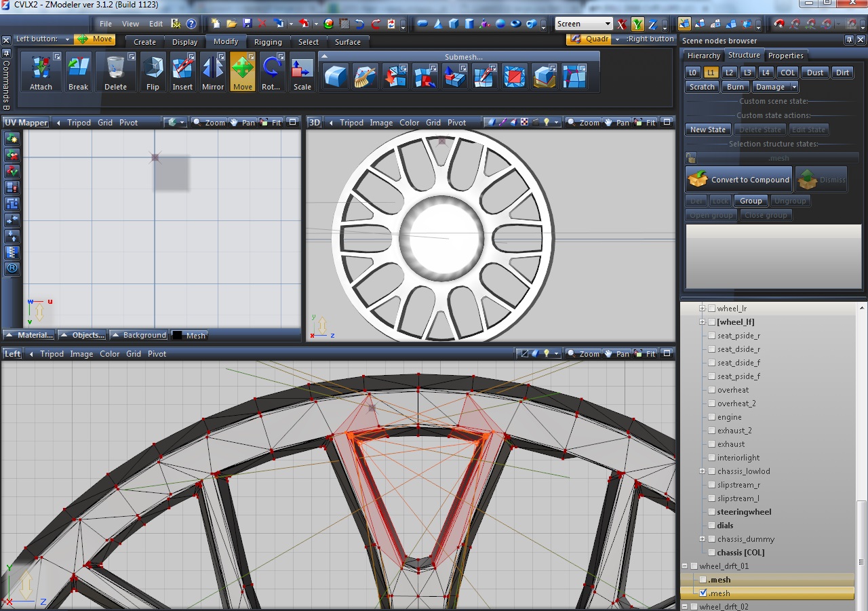Select the interiorlight node in the tree
The image size is (868, 611).
[x=738, y=458]
